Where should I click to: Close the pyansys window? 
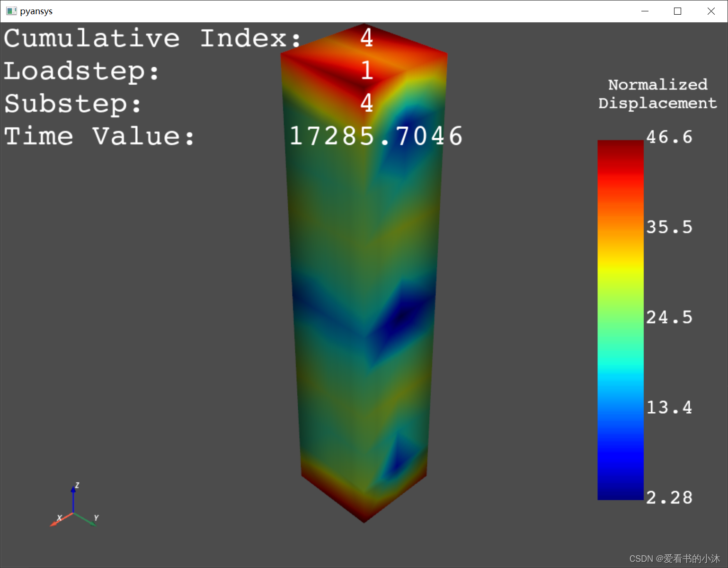tap(710, 11)
